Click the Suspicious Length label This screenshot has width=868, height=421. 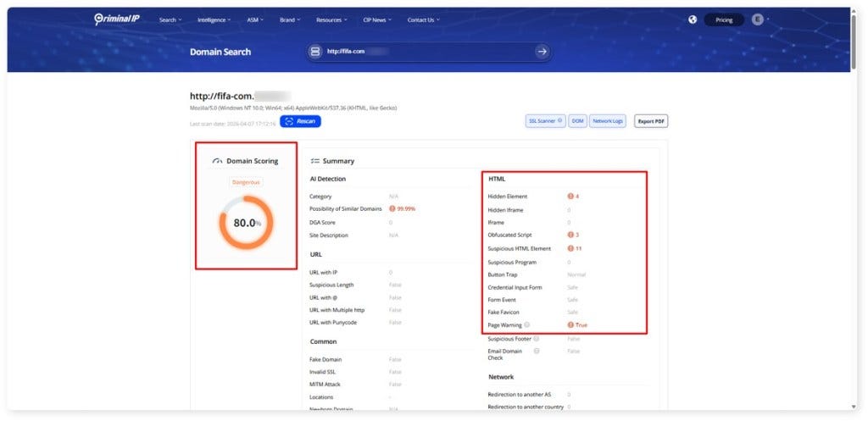coord(331,285)
